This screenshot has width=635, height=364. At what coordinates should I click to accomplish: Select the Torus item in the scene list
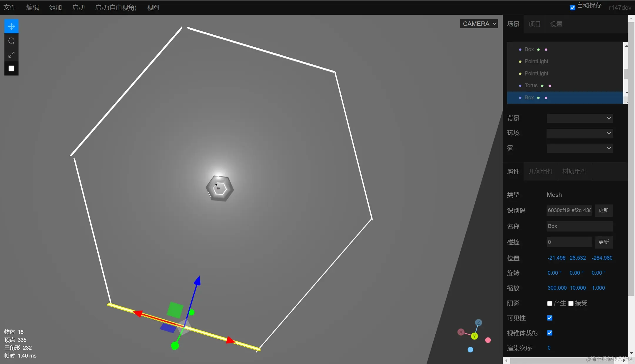click(x=531, y=85)
